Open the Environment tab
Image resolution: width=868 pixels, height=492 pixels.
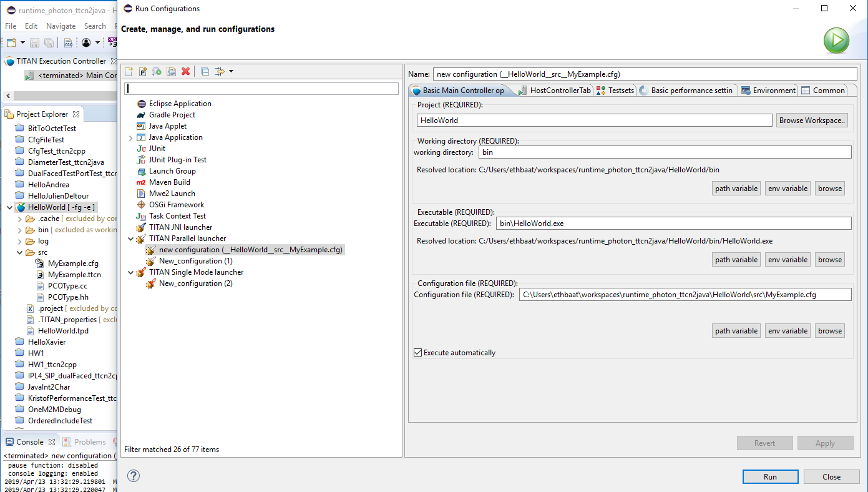tap(768, 91)
